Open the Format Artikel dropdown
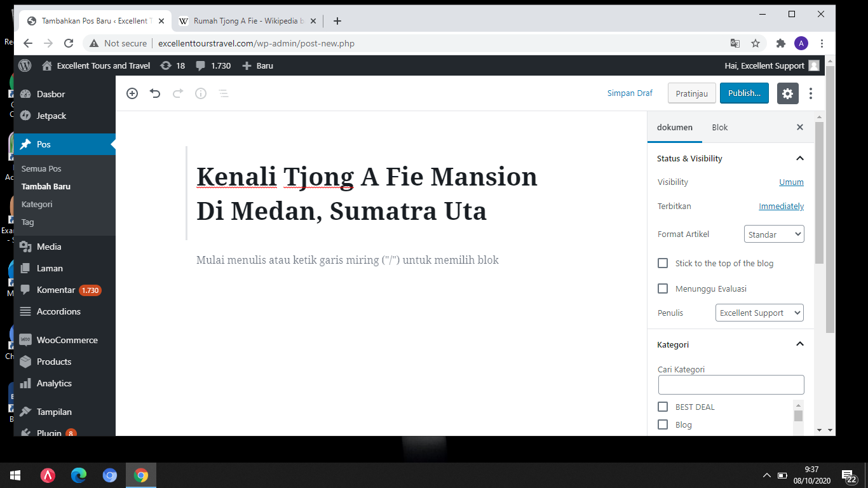The width and height of the screenshot is (868, 488). pyautogui.click(x=773, y=234)
